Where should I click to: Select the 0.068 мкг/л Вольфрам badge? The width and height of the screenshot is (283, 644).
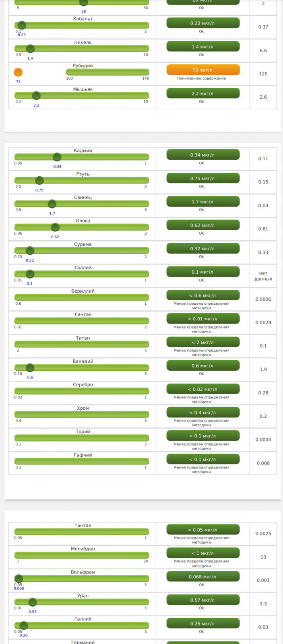click(x=203, y=577)
